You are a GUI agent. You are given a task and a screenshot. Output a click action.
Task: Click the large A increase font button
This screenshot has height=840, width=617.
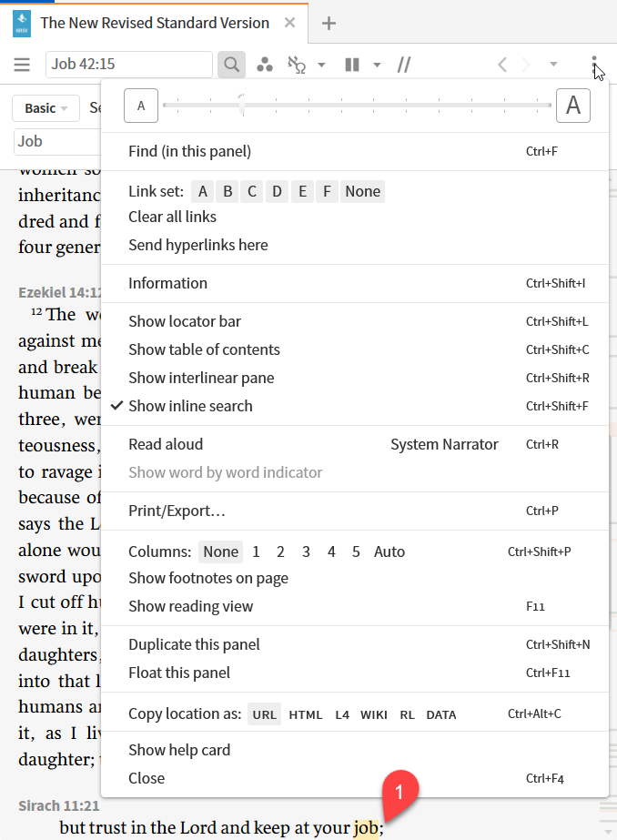573,106
